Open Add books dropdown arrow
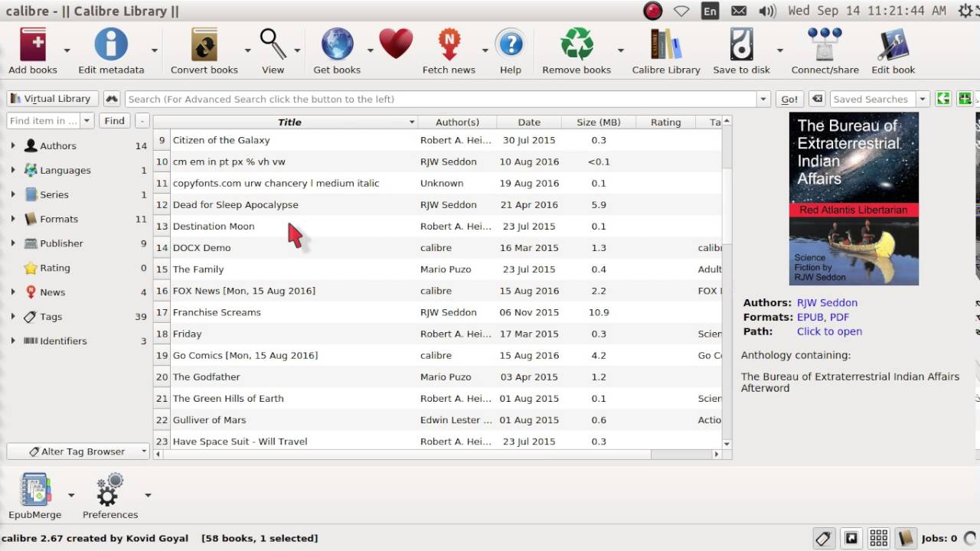The image size is (980, 551). pyautogui.click(x=67, y=51)
